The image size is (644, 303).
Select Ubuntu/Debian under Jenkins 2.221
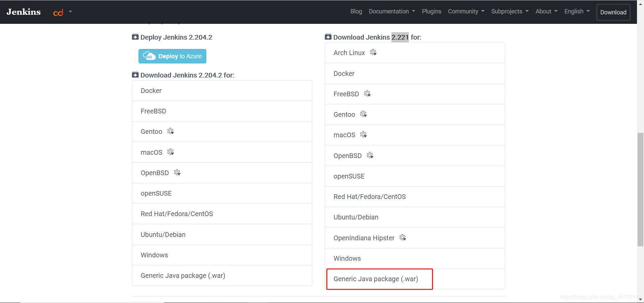[415, 217]
